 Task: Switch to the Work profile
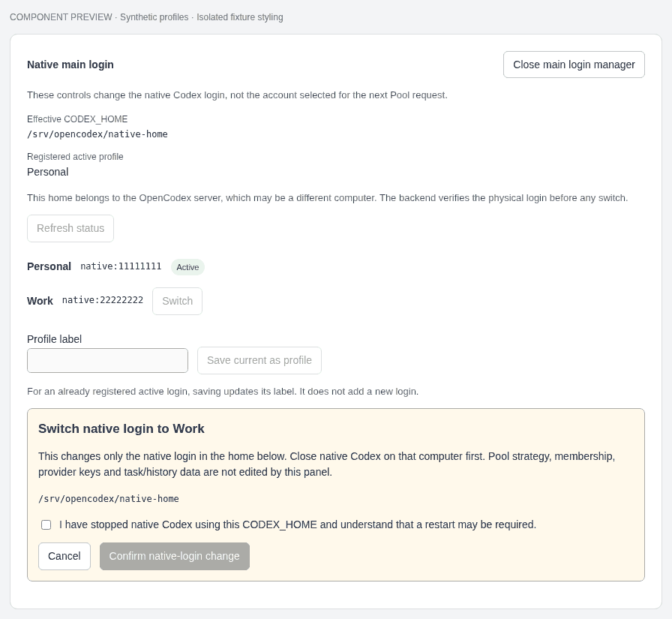pyautogui.click(x=178, y=301)
